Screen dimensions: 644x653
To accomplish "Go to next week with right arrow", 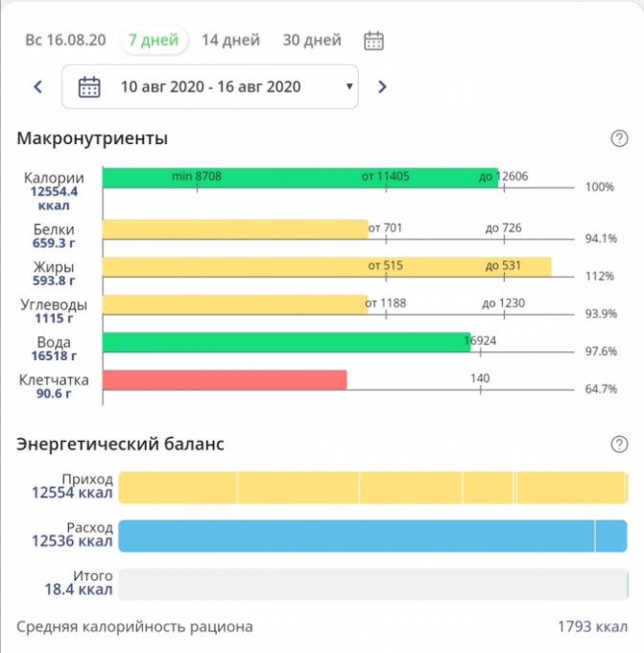I will (x=382, y=86).
